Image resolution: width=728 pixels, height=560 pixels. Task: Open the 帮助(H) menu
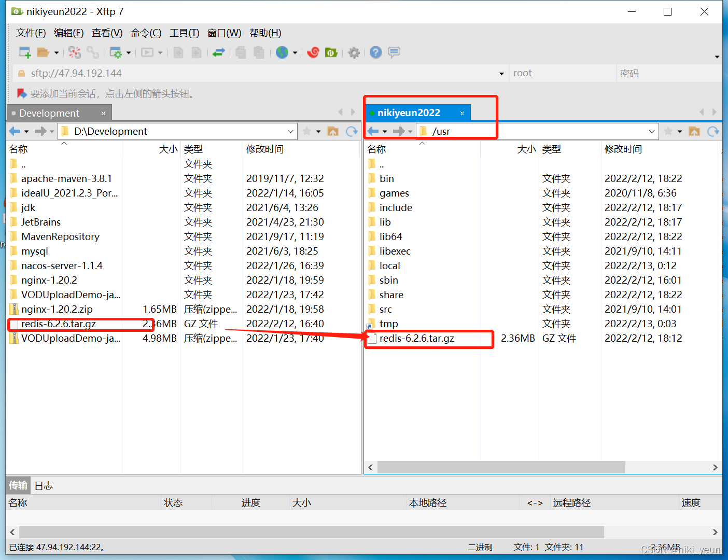tap(265, 33)
